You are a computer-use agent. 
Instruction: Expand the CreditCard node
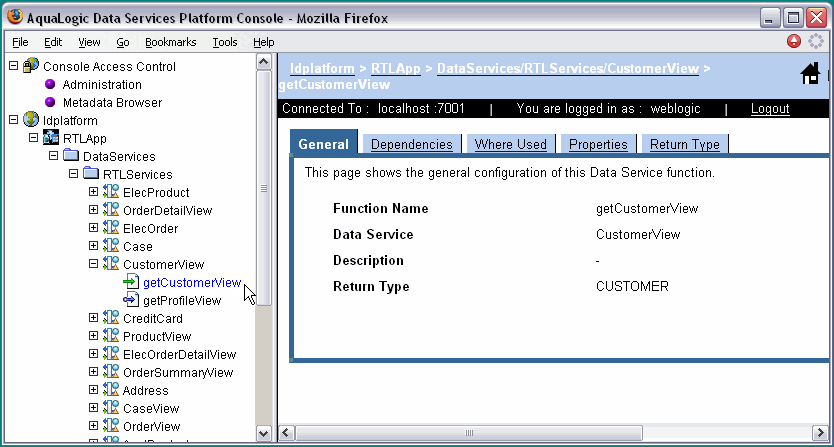pyautogui.click(x=93, y=318)
